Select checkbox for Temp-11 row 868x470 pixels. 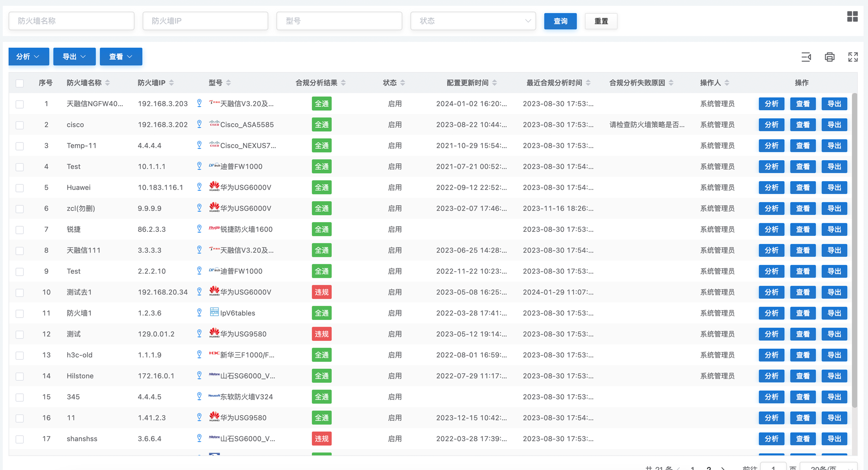click(20, 146)
